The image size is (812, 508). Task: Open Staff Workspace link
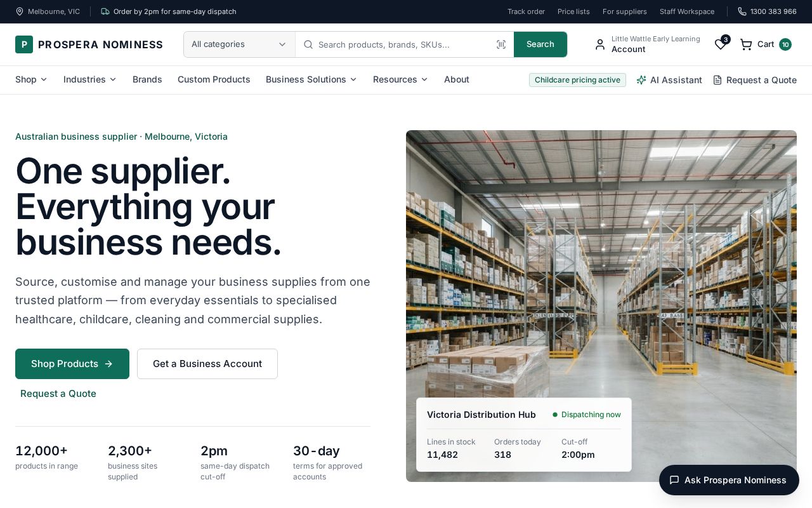click(687, 11)
